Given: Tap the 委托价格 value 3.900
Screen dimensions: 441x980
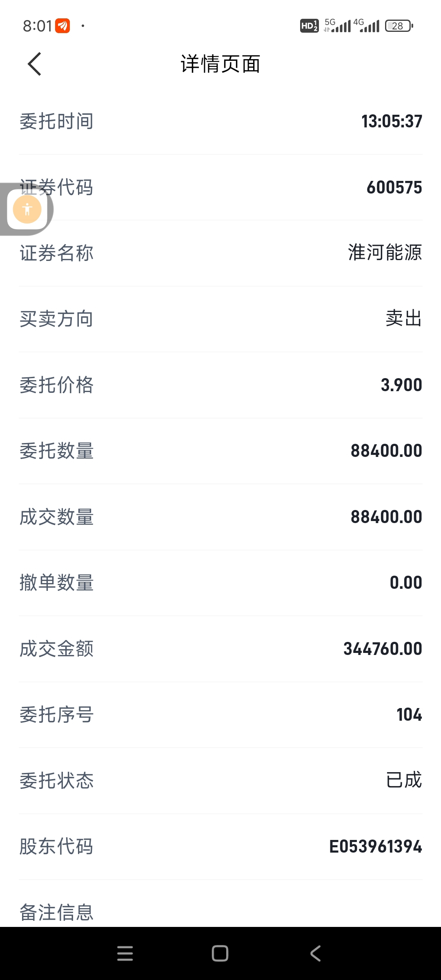Looking at the screenshot, I should coord(401,385).
